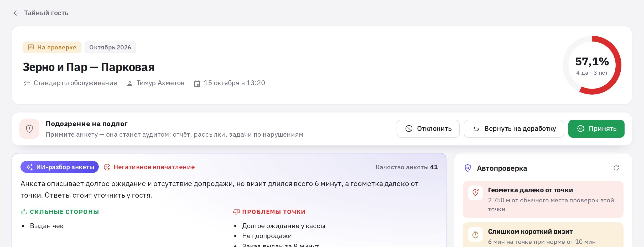Click "Стандарты обслуживания" checklist label

(x=75, y=83)
